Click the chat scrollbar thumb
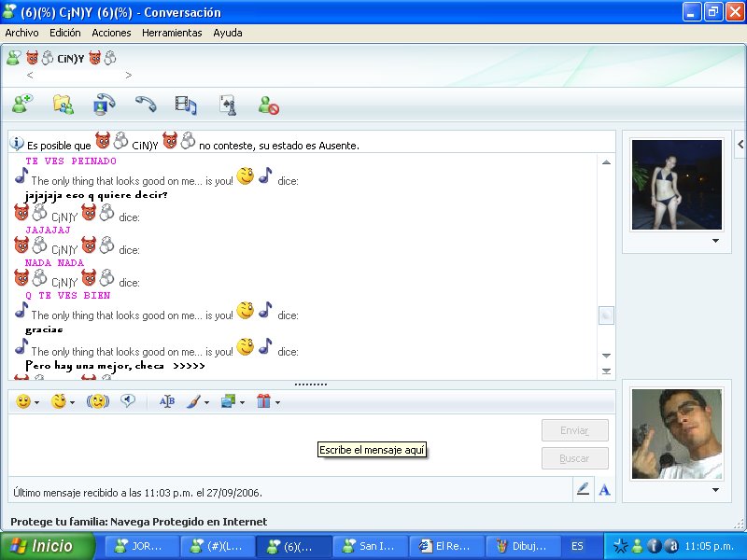This screenshot has width=747, height=560. [606, 315]
